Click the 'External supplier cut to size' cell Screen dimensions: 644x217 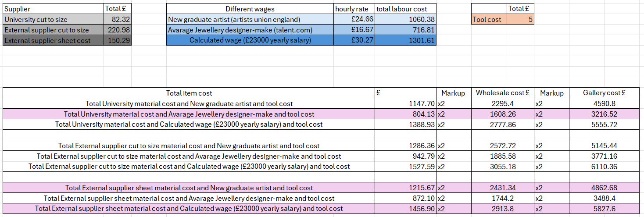[54, 30]
